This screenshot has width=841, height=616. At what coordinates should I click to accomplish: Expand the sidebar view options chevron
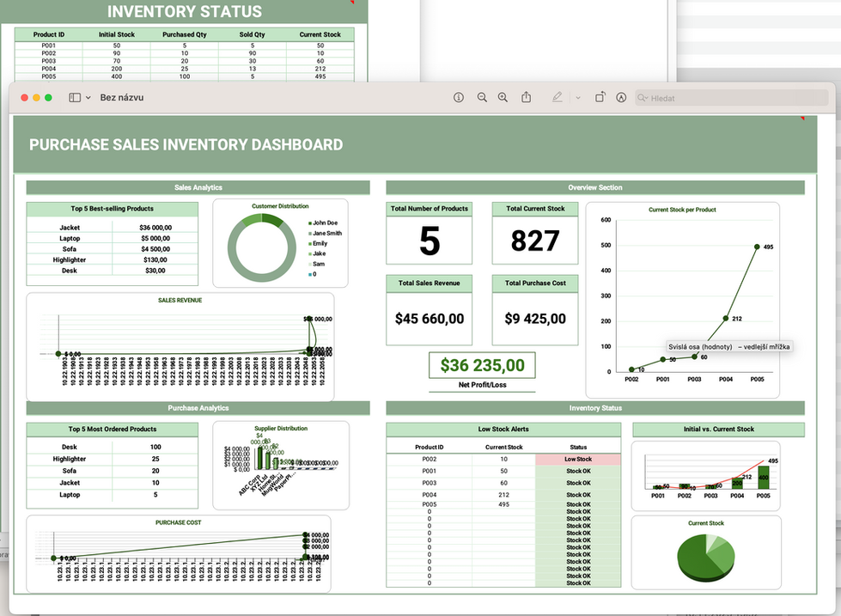click(x=88, y=98)
